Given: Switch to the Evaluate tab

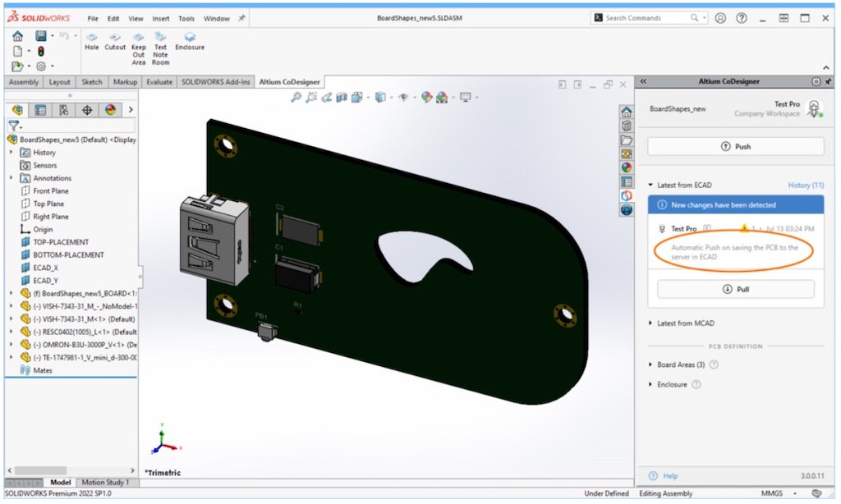Looking at the screenshot, I should (x=159, y=82).
